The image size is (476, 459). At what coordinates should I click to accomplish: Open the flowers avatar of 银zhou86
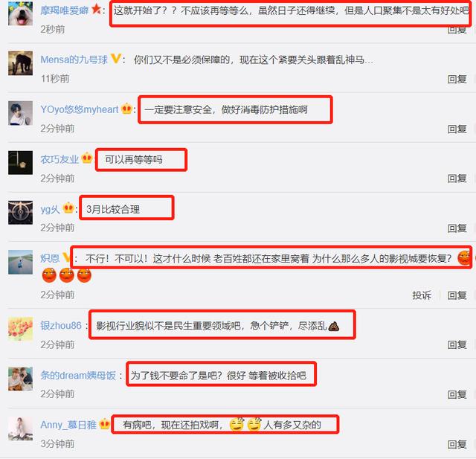pyautogui.click(x=20, y=329)
